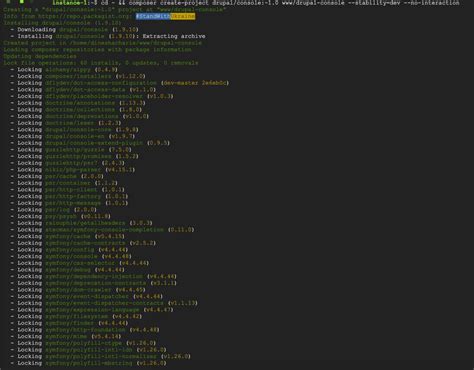Click the symfony/filesystem package name
474x370 pixels.
pos(77,316)
